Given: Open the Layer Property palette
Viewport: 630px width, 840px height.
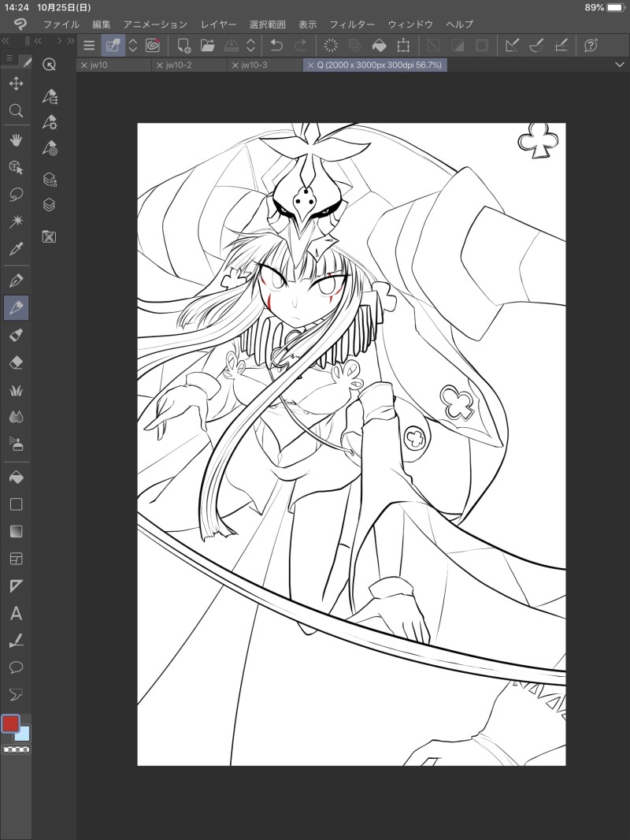Looking at the screenshot, I should [50, 180].
